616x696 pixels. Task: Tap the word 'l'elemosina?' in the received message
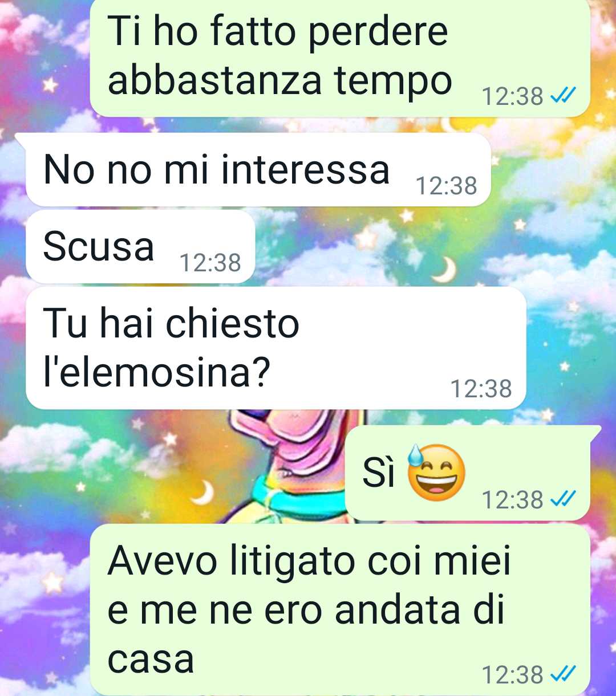(x=156, y=372)
